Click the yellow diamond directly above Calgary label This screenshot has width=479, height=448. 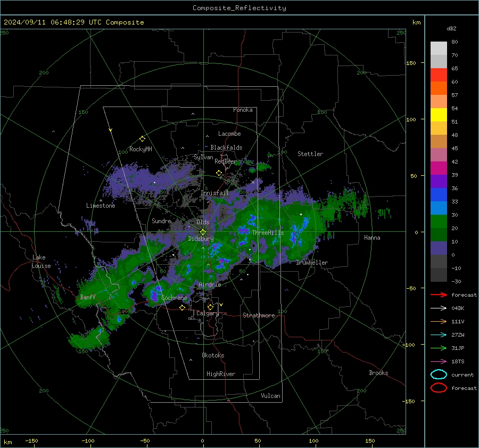pos(210,307)
